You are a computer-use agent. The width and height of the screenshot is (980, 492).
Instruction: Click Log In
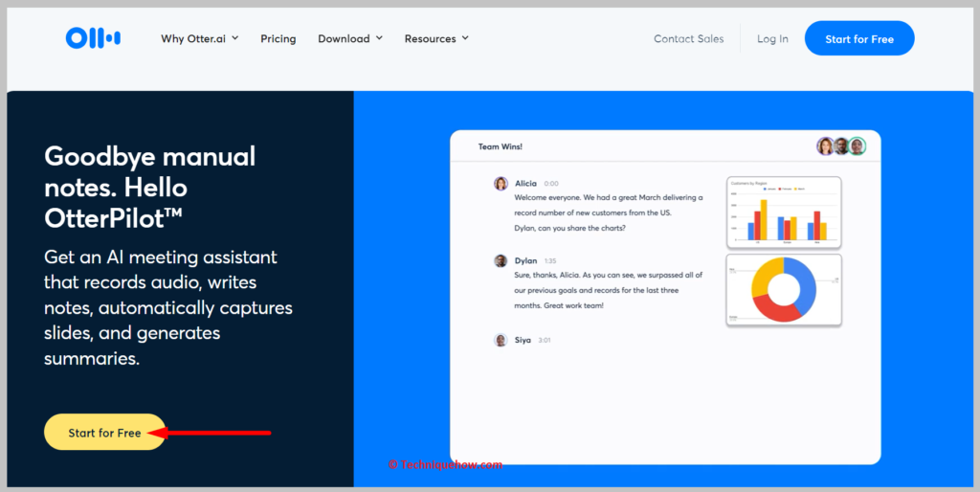pyautogui.click(x=772, y=38)
